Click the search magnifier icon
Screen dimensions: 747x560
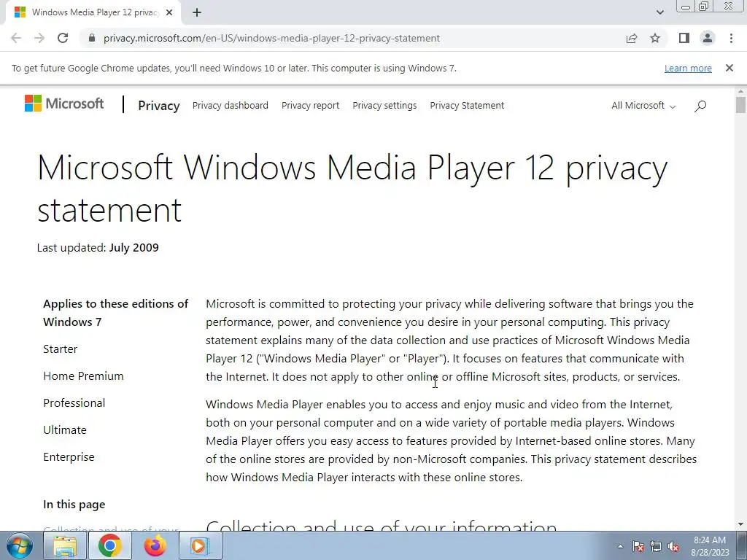[x=700, y=106]
